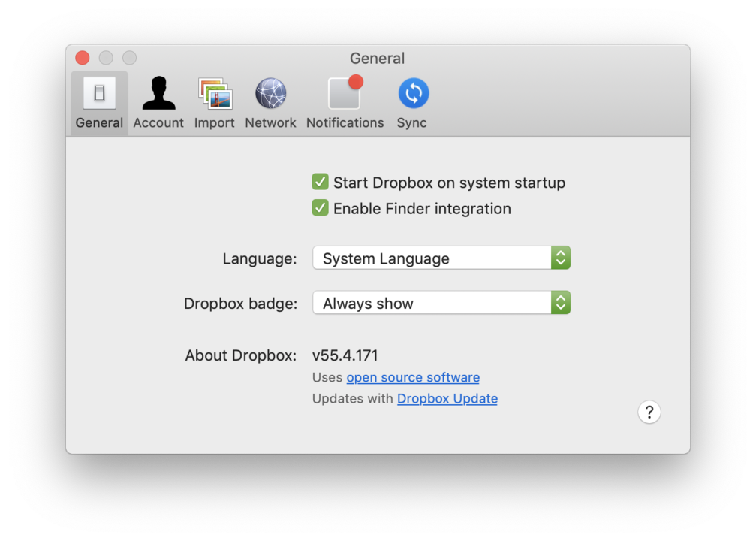Close the General preferences window
The height and width of the screenshot is (541, 756).
click(x=83, y=58)
